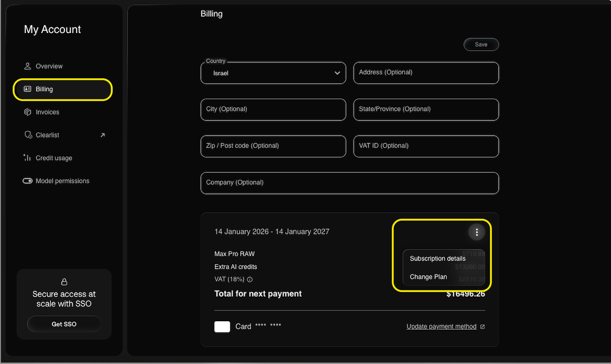Image resolution: width=611 pixels, height=364 pixels.
Task: Save the billing details
Action: click(x=481, y=44)
